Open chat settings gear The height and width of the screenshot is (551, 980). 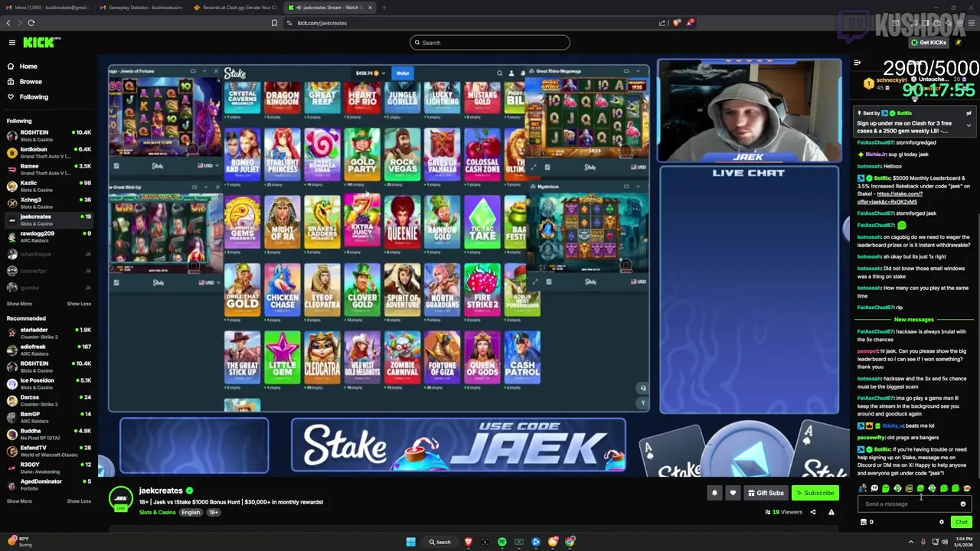942,523
